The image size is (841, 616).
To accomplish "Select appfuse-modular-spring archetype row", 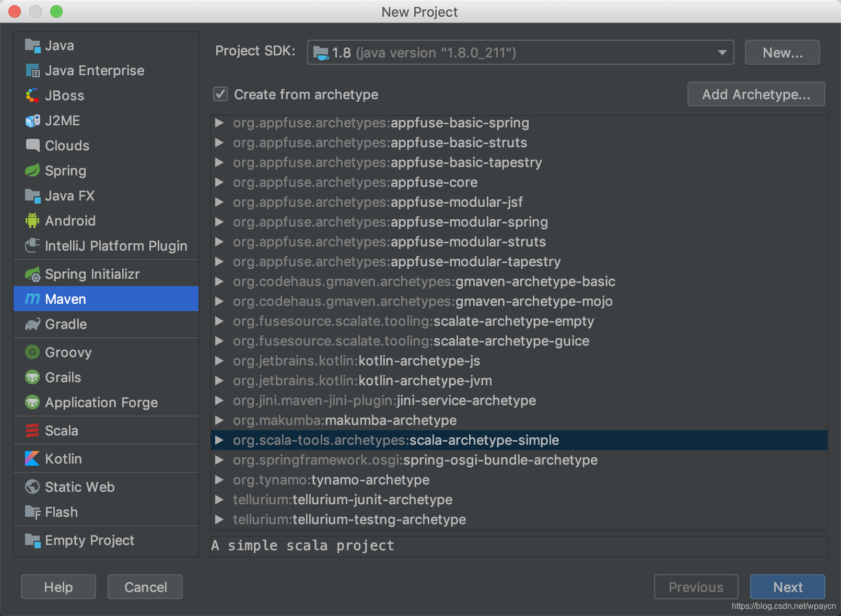I will click(519, 222).
